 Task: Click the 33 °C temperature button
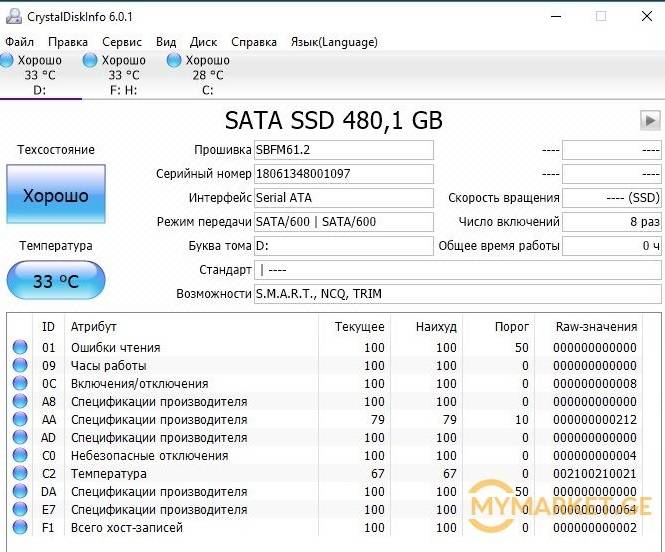(56, 280)
